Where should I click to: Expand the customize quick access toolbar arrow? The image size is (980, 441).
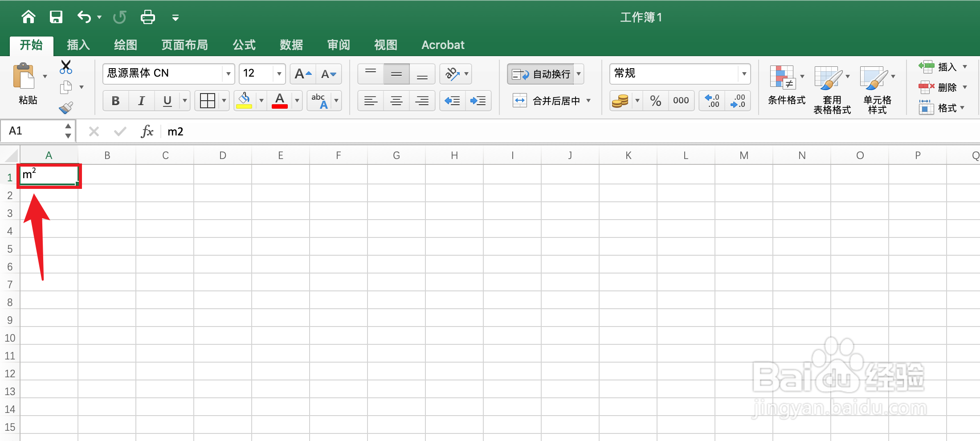click(x=176, y=18)
